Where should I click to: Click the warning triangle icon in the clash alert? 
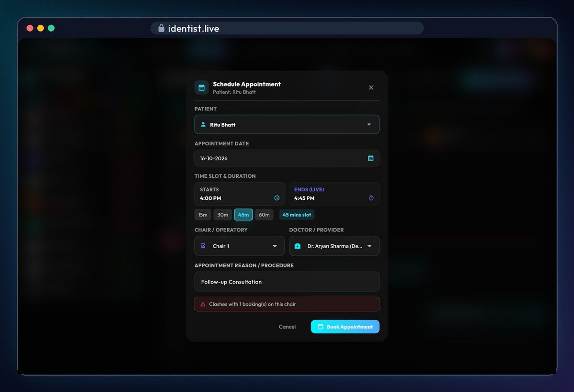[x=203, y=304]
